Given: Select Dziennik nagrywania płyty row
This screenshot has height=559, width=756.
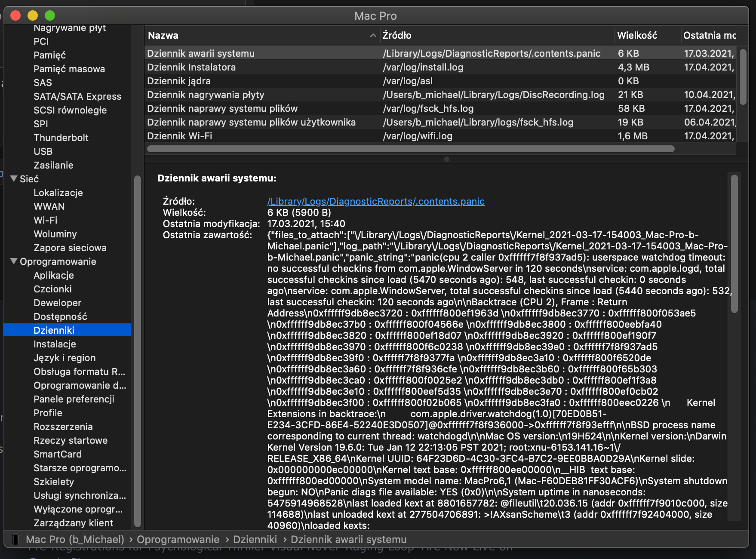Looking at the screenshot, I should point(440,95).
